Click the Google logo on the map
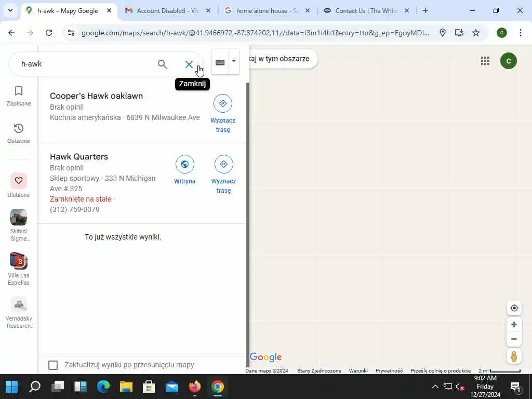The image size is (532, 399). point(265,357)
